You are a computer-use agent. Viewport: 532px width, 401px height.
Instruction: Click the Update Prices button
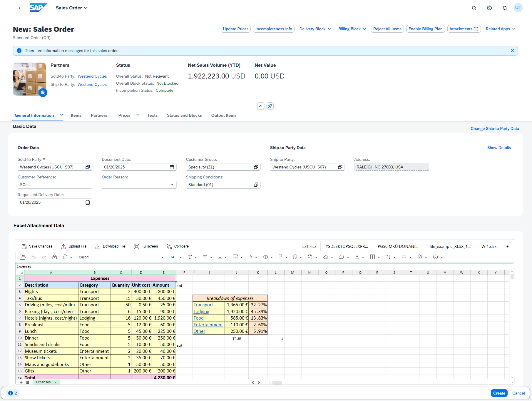click(x=236, y=29)
